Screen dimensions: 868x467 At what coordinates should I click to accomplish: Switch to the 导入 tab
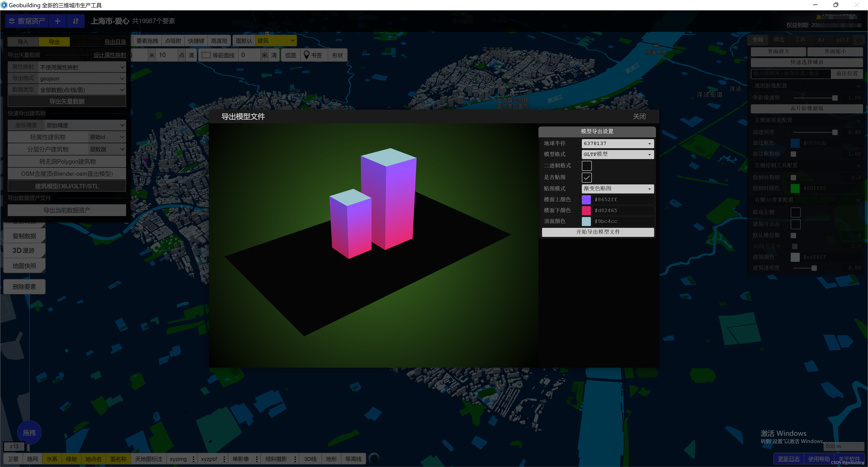pyautogui.click(x=23, y=42)
